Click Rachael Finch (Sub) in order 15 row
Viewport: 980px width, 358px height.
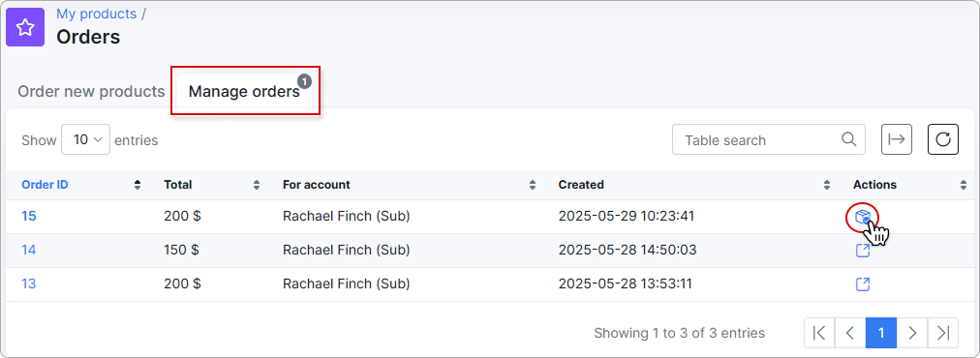coord(347,216)
